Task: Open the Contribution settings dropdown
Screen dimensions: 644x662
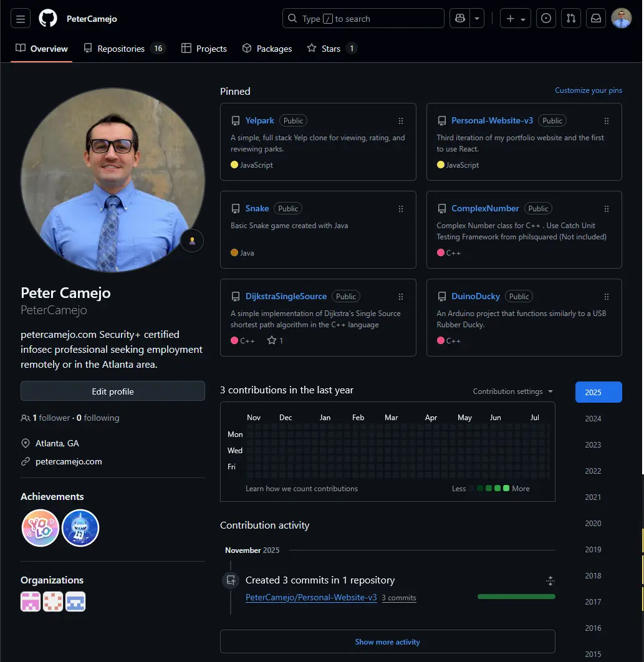Action: point(512,391)
